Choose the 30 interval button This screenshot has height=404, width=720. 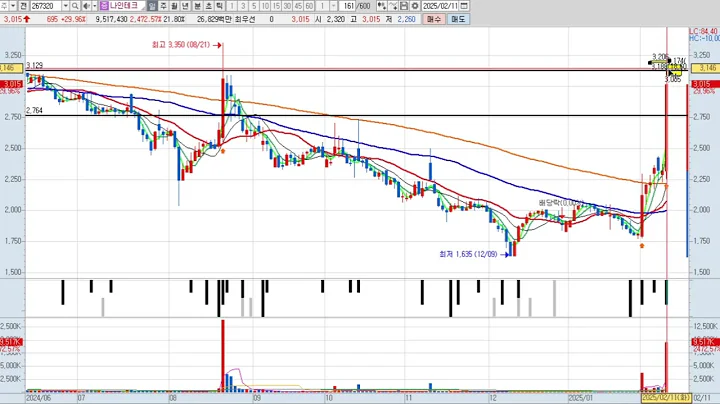coord(287,6)
